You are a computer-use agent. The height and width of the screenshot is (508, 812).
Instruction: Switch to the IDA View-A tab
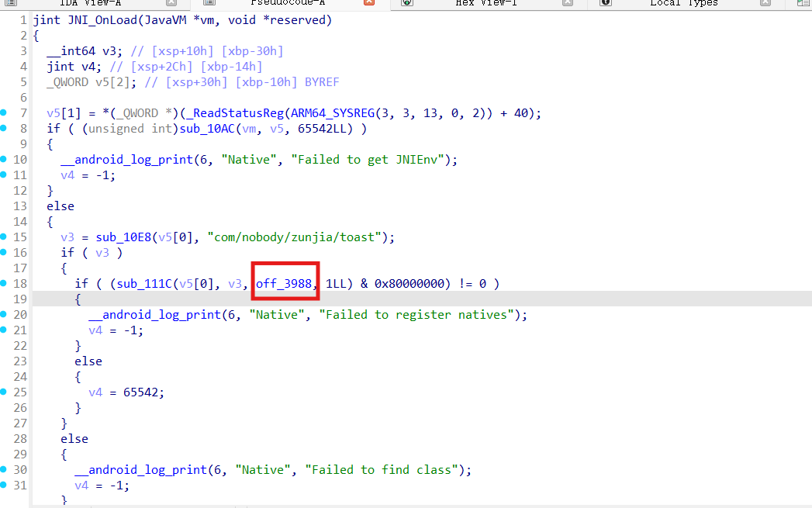[90, 3]
